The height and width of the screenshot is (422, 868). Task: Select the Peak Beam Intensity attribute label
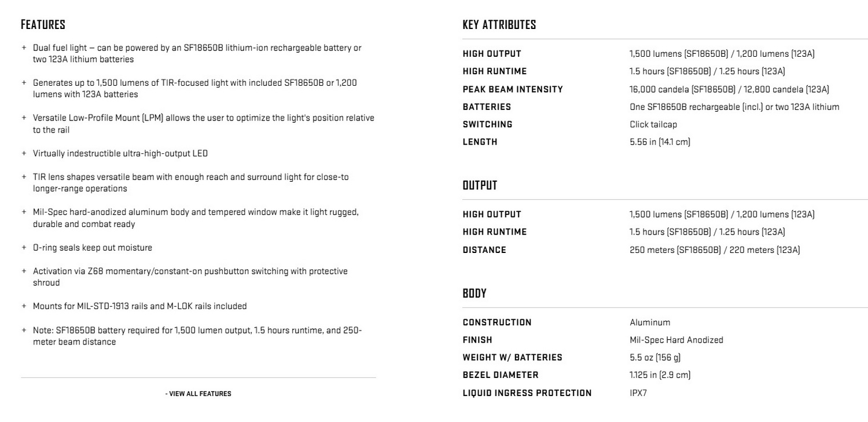(513, 89)
